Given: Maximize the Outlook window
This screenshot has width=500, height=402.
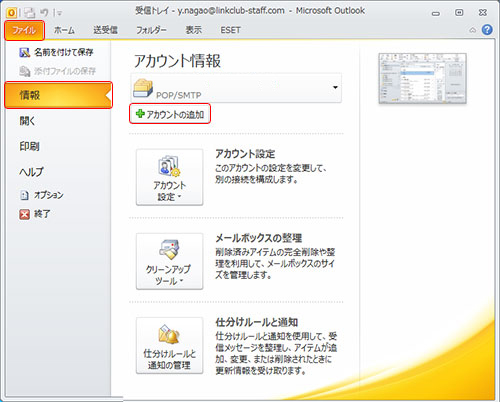Looking at the screenshot, I should click(x=459, y=13).
